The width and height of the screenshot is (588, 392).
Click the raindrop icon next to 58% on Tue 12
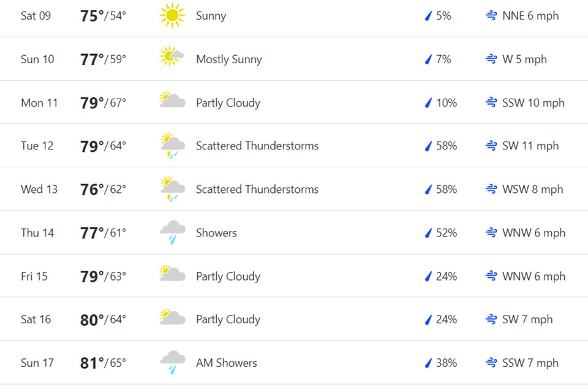(429, 146)
